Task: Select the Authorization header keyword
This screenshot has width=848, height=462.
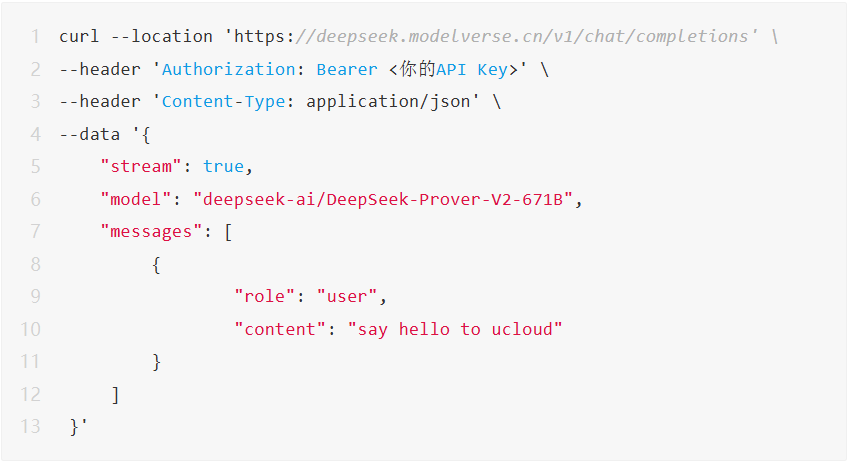Action: click(229, 69)
